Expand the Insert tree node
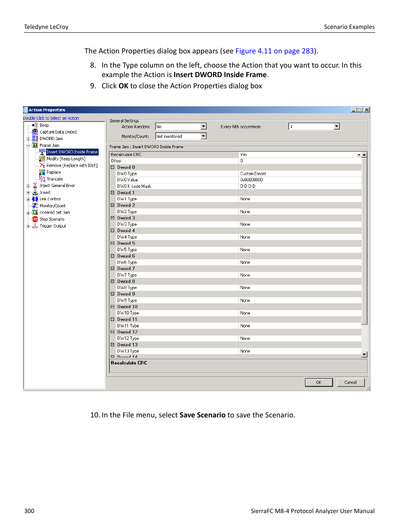 pos(28,193)
